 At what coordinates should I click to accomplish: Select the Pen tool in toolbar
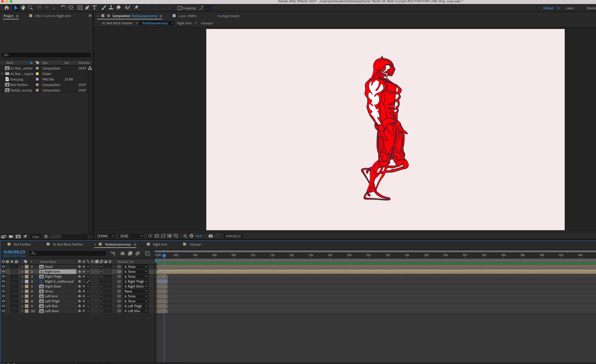[87, 8]
